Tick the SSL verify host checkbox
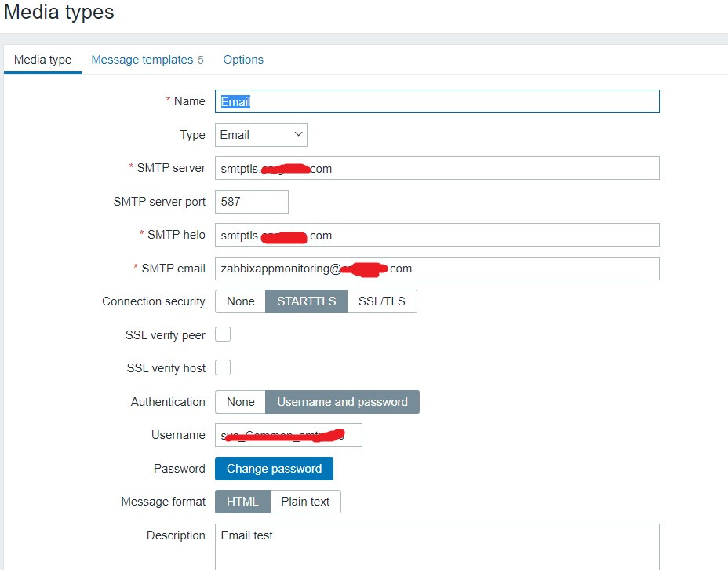728x570 pixels. tap(223, 367)
